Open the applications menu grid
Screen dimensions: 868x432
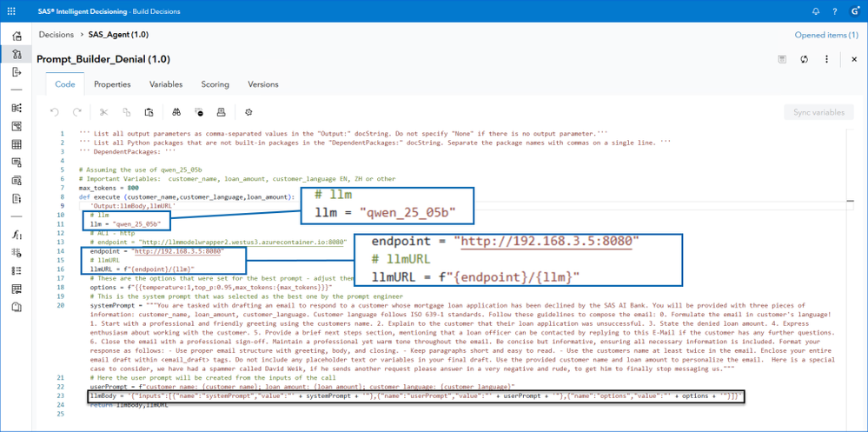11,11
